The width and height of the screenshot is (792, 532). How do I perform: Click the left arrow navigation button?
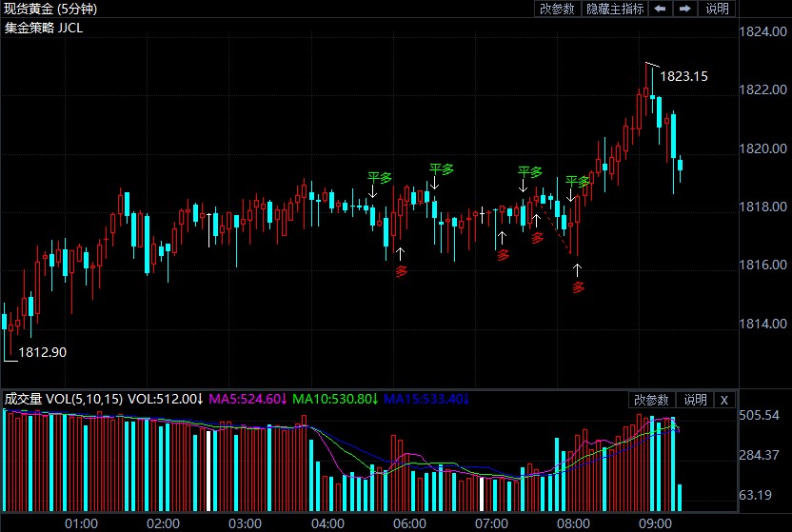click(x=660, y=9)
